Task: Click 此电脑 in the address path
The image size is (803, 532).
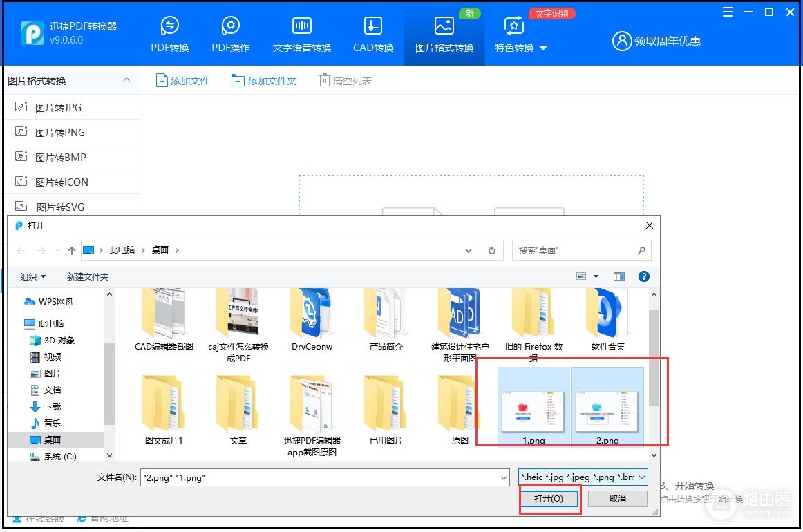Action: [x=122, y=250]
